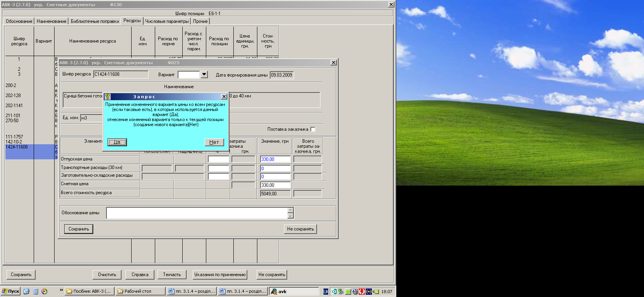Click the red lightning tray icon
The width and height of the screenshot is (644, 297).
pyautogui.click(x=362, y=292)
